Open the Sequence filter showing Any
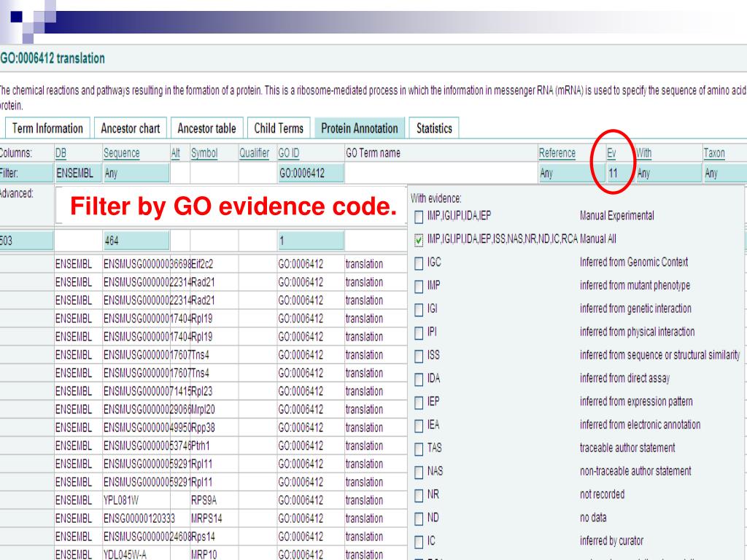The image size is (747, 560). [x=136, y=174]
